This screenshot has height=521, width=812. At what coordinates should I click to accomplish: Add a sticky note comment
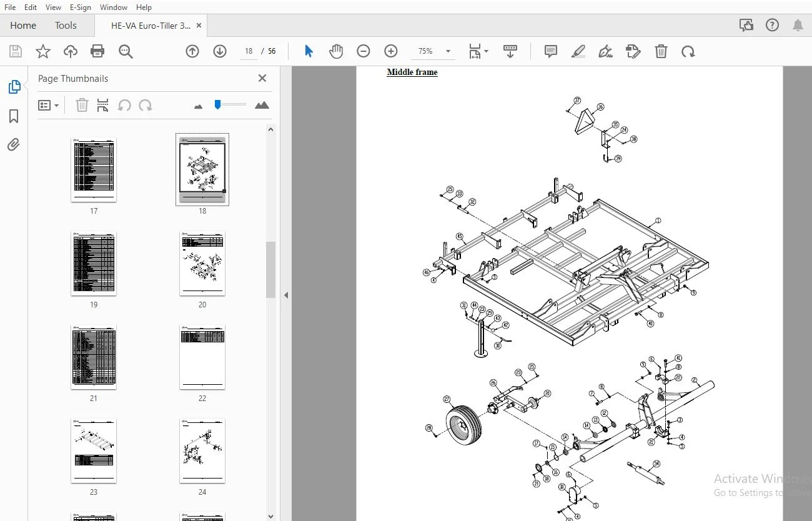551,51
